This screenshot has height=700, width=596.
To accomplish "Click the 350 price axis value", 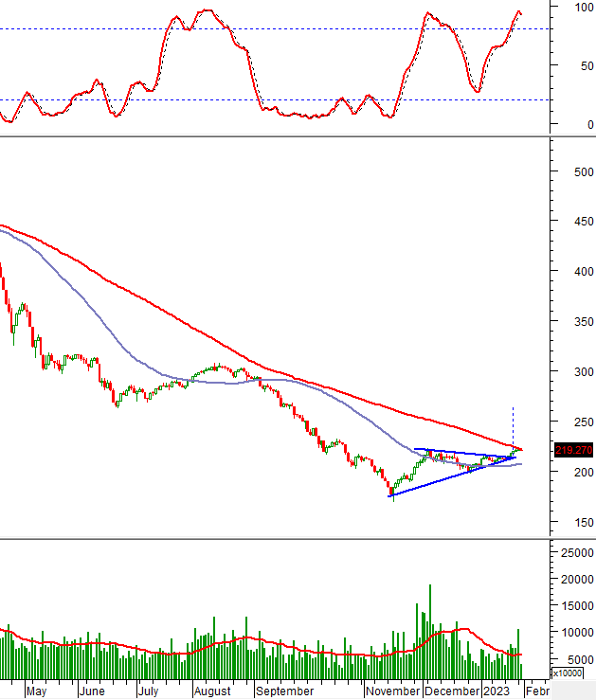I will (x=584, y=321).
